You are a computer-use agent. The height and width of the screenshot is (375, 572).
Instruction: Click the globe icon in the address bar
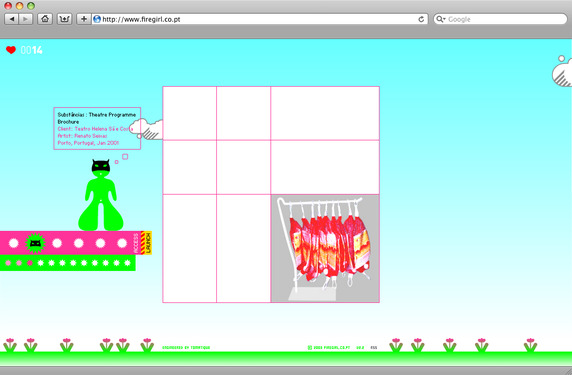coord(97,19)
